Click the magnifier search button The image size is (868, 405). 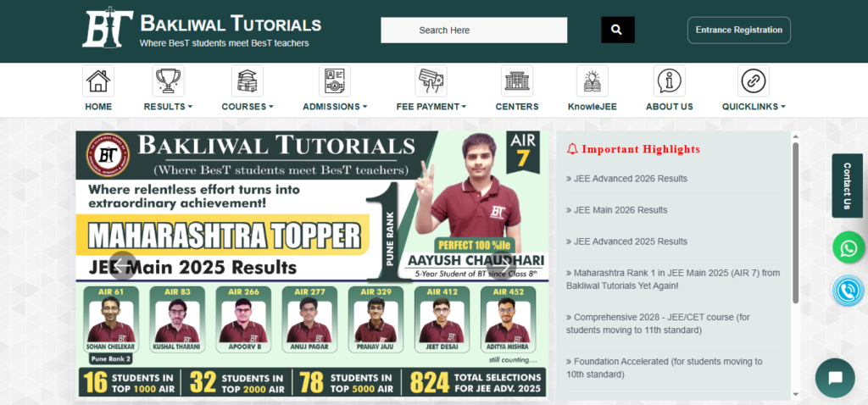click(618, 30)
